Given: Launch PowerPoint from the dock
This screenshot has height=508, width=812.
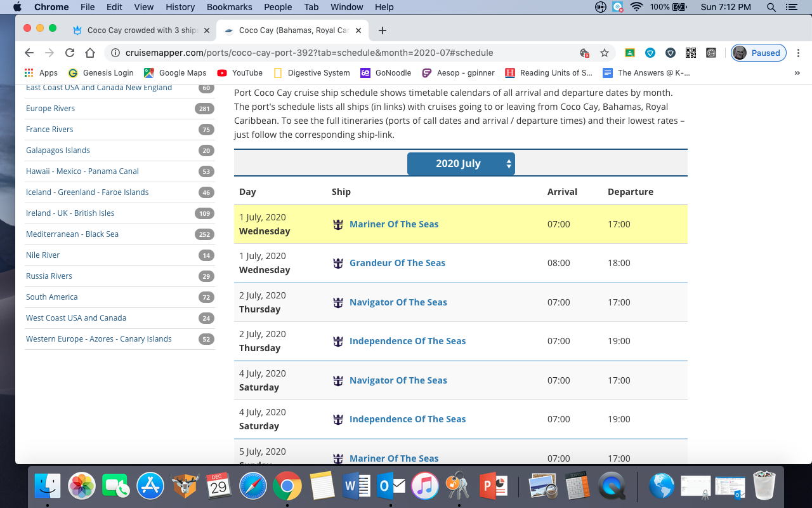Looking at the screenshot, I should pyautogui.click(x=493, y=487).
